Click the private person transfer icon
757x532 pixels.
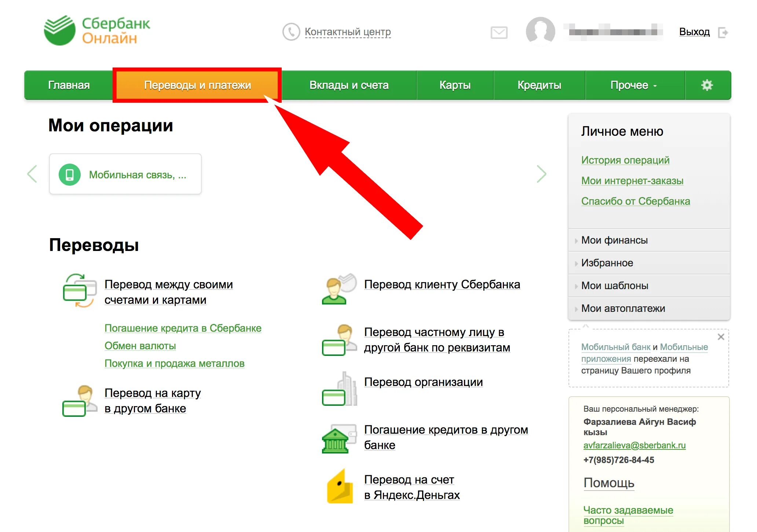[339, 340]
